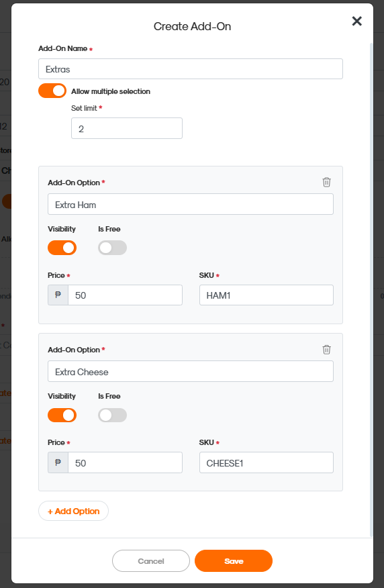Change the HAM1 SKU field
The image size is (384, 588).
click(x=267, y=295)
